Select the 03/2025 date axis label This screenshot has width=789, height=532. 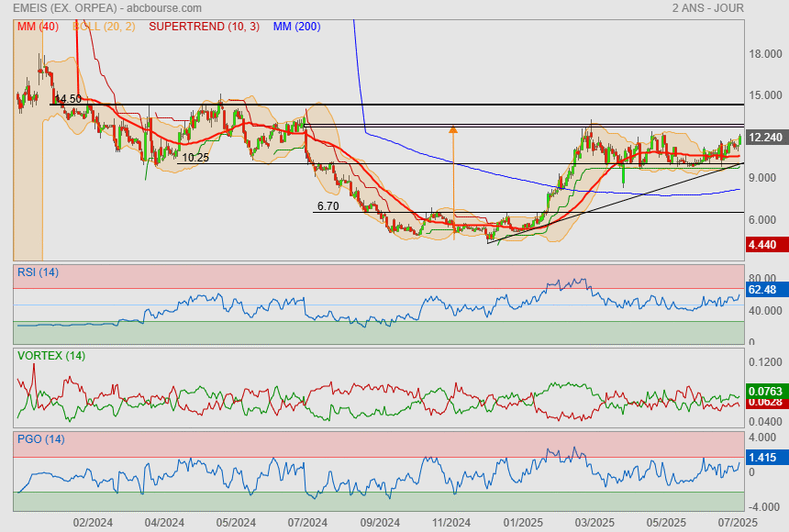(x=595, y=523)
